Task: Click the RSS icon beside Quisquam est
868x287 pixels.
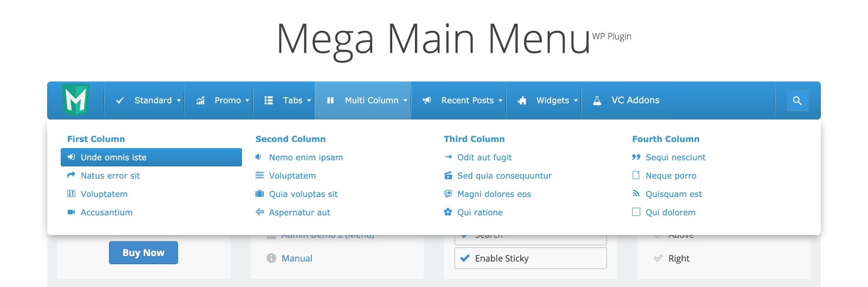Action: click(x=636, y=194)
